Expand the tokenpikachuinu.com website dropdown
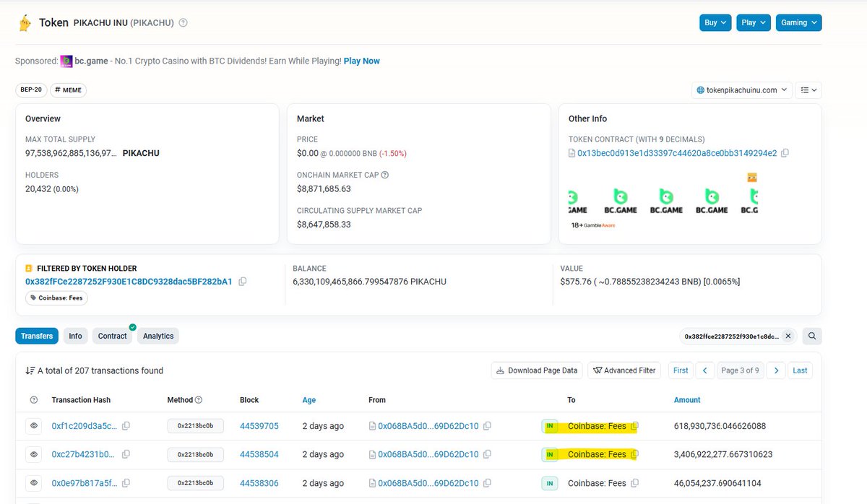This screenshot has height=504, width=867. [x=741, y=90]
